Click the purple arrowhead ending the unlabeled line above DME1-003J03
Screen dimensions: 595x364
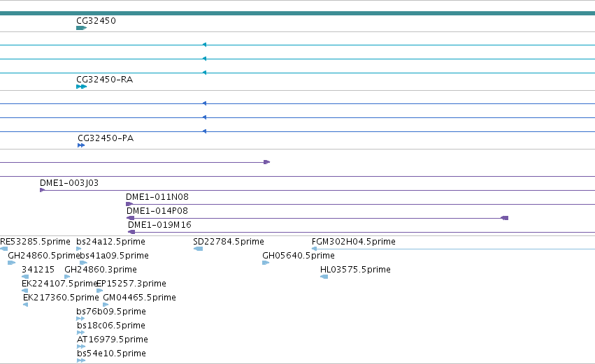267,162
